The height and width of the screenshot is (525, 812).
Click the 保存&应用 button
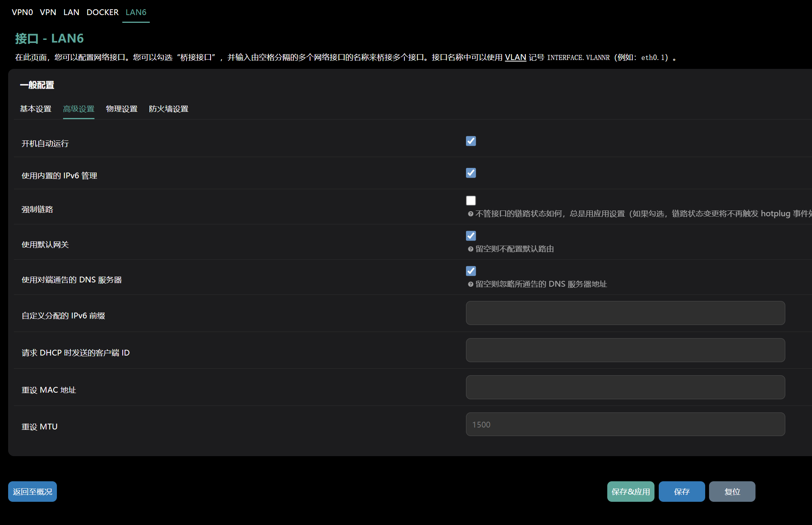630,491
